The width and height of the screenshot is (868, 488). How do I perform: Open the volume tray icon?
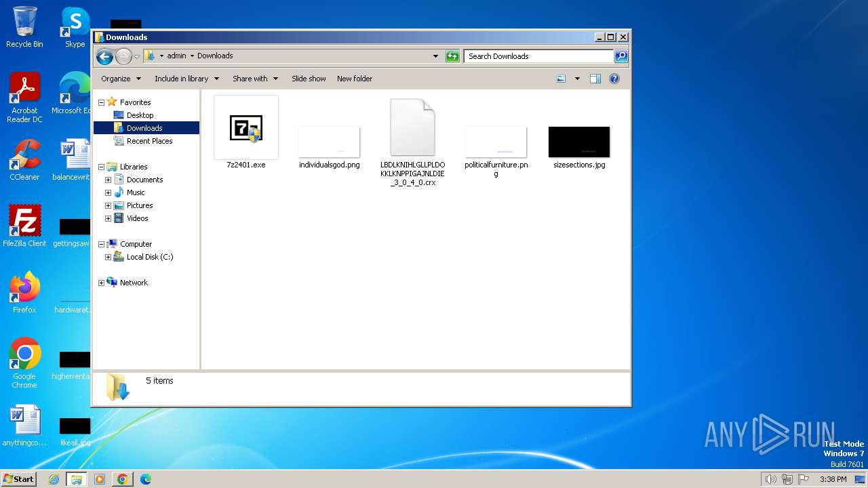click(771, 479)
